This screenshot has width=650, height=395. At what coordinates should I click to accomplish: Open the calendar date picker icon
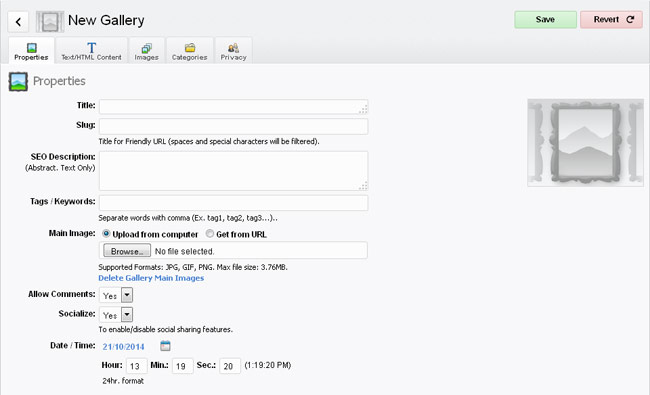pyautogui.click(x=165, y=346)
